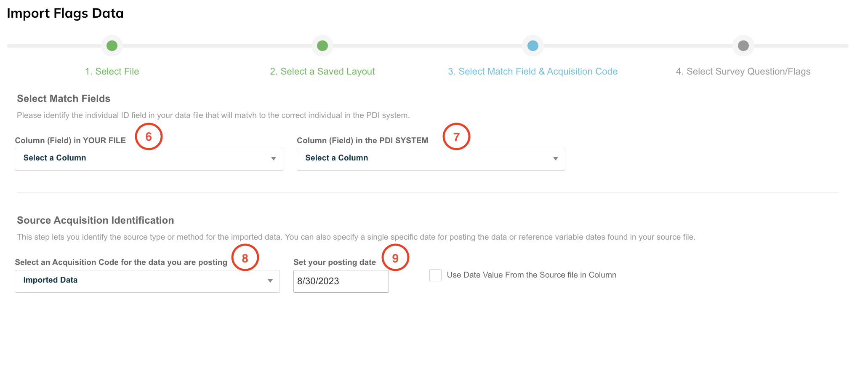Open 3. Select Match Field & Acquisition Code
Viewport: 868px width, 374px height.
coord(533,72)
